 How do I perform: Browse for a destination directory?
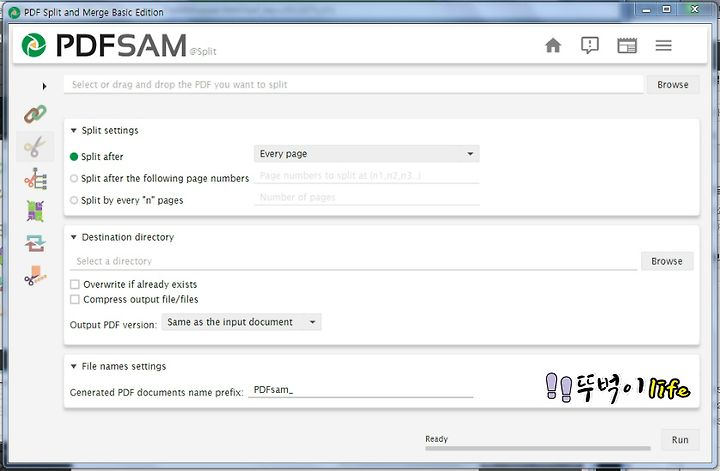click(x=667, y=261)
